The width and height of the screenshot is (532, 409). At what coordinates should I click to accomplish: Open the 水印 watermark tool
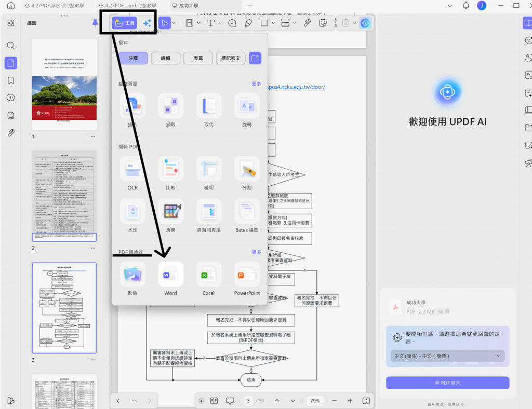click(x=132, y=215)
